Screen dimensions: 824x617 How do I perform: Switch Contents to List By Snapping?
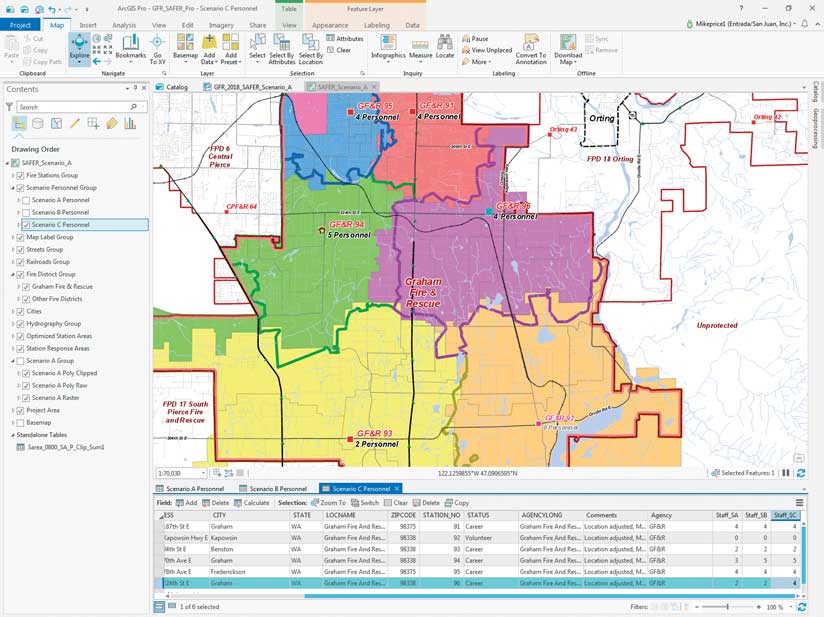tap(93, 124)
